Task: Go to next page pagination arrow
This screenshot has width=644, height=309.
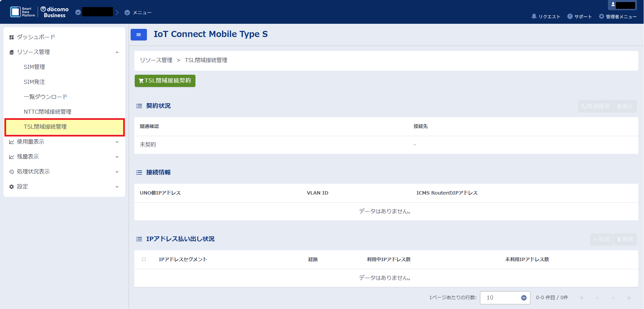Action: (x=613, y=298)
